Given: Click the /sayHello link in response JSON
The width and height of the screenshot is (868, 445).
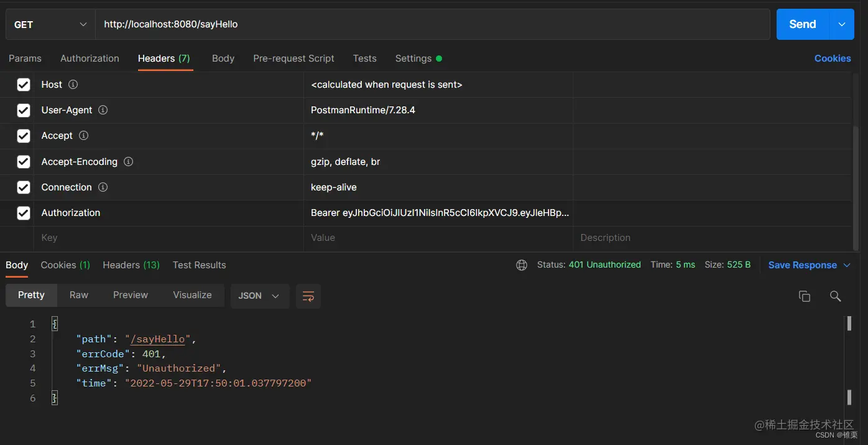Looking at the screenshot, I should click(158, 339).
